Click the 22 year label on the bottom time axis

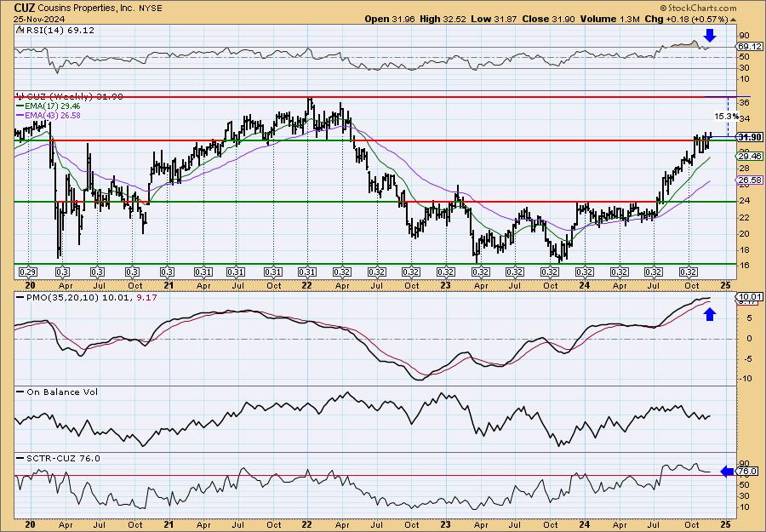tap(306, 524)
